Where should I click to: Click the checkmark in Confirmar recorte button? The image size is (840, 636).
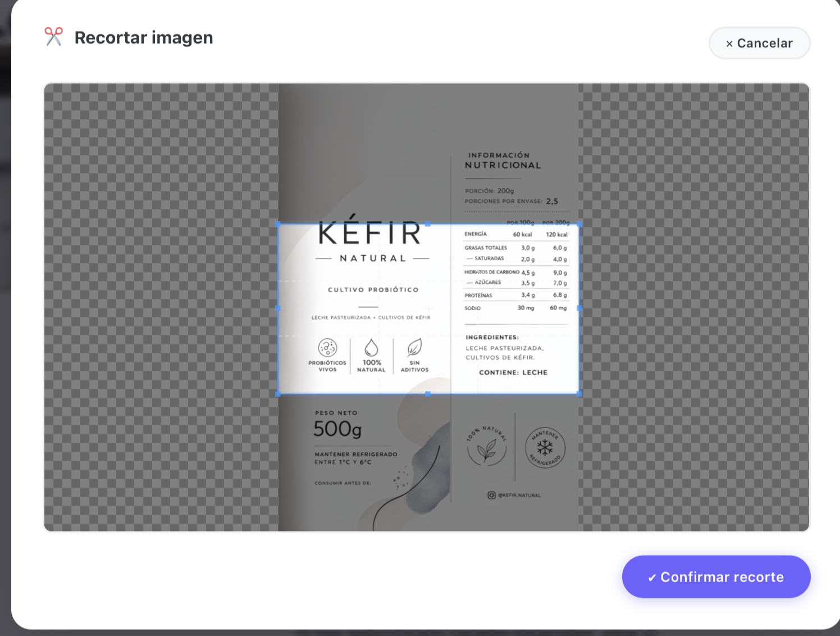(651, 578)
